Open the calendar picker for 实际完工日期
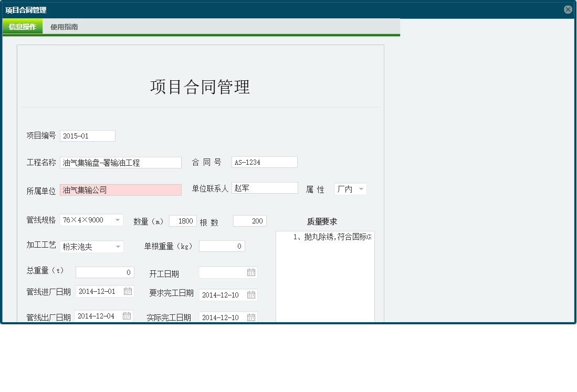This screenshot has height=392, width=577. [252, 317]
